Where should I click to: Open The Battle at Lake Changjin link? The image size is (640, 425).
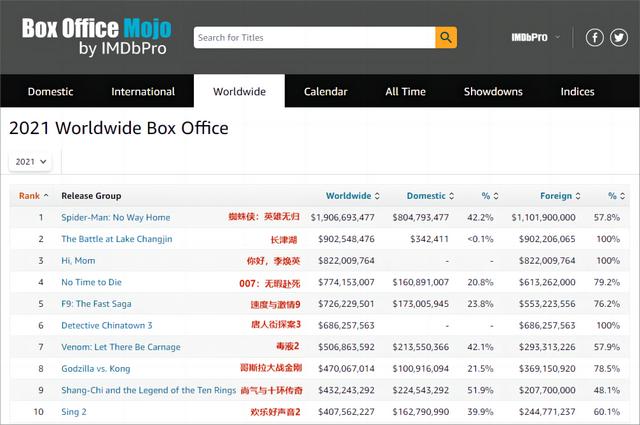117,239
